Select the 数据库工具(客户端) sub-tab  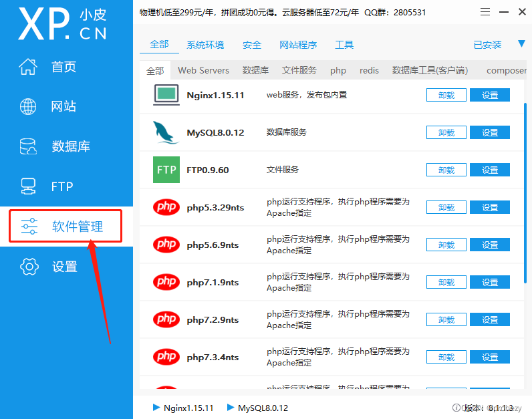tap(430, 71)
